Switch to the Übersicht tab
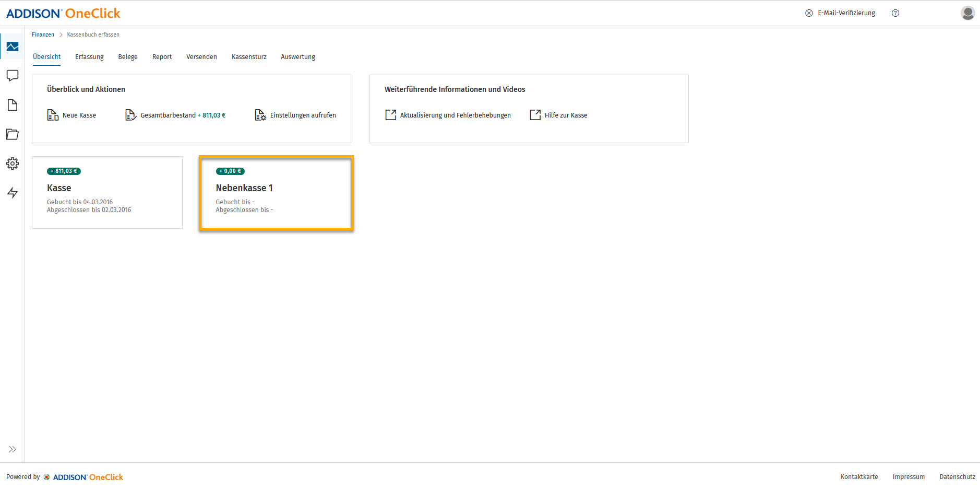Viewport: 980px width, 491px height. pyautogui.click(x=47, y=57)
